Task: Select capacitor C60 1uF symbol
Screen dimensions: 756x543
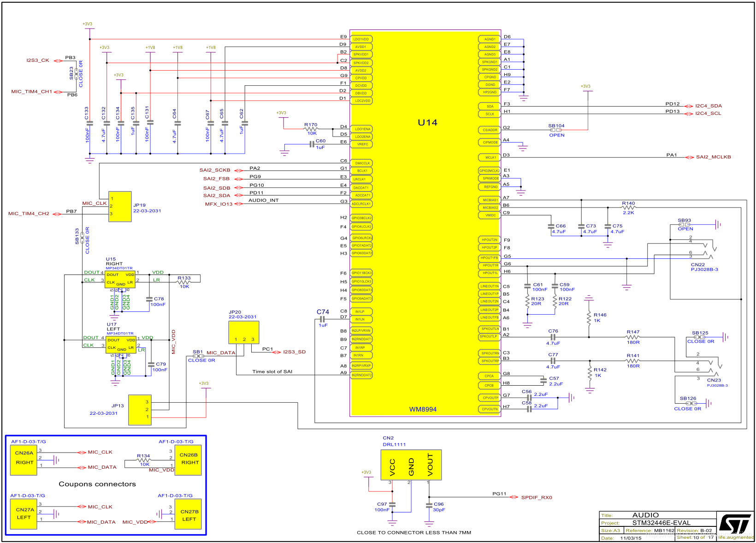Action: tap(312, 144)
